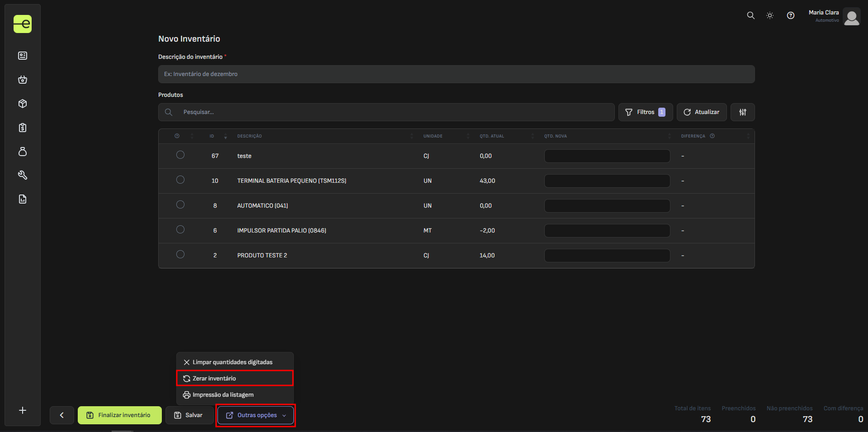
Task: Open the shopping basket sidebar icon
Action: (23, 80)
